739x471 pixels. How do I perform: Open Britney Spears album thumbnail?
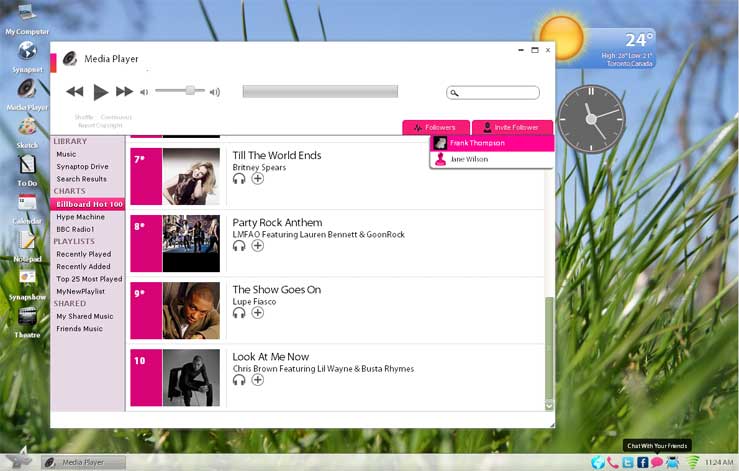191,176
